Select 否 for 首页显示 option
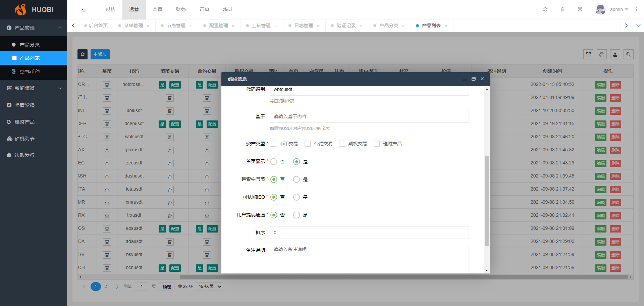This screenshot has height=306, width=644. (x=274, y=162)
